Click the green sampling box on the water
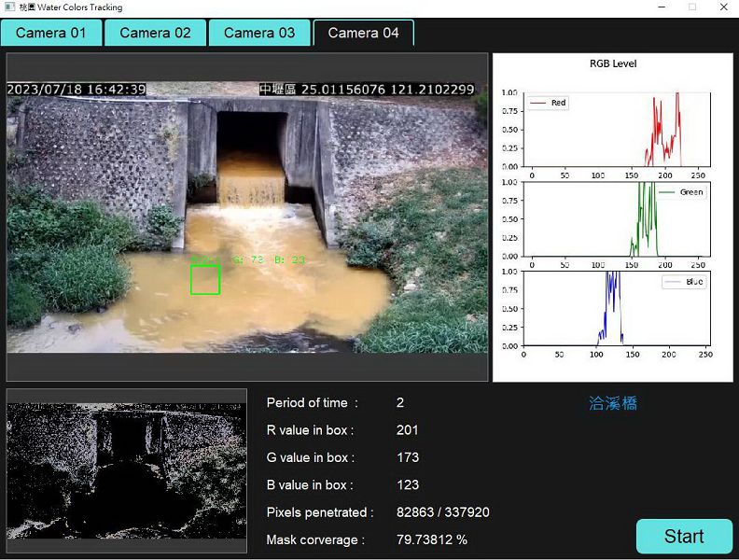 [205, 280]
